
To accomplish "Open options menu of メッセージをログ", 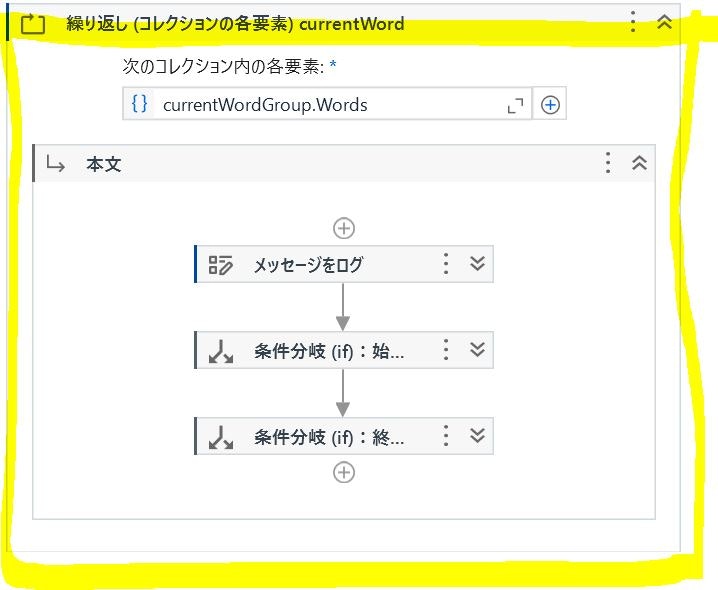I will 446,264.
